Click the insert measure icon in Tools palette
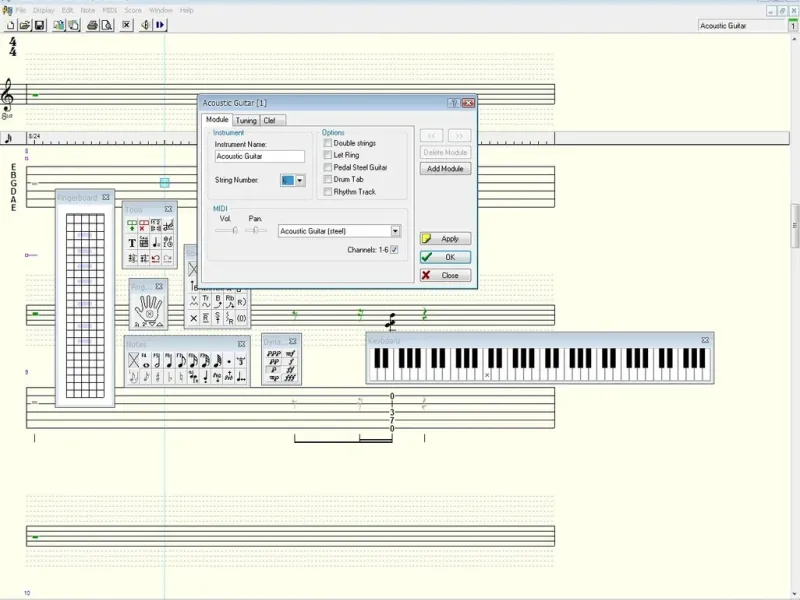800x600 pixels. [132, 226]
